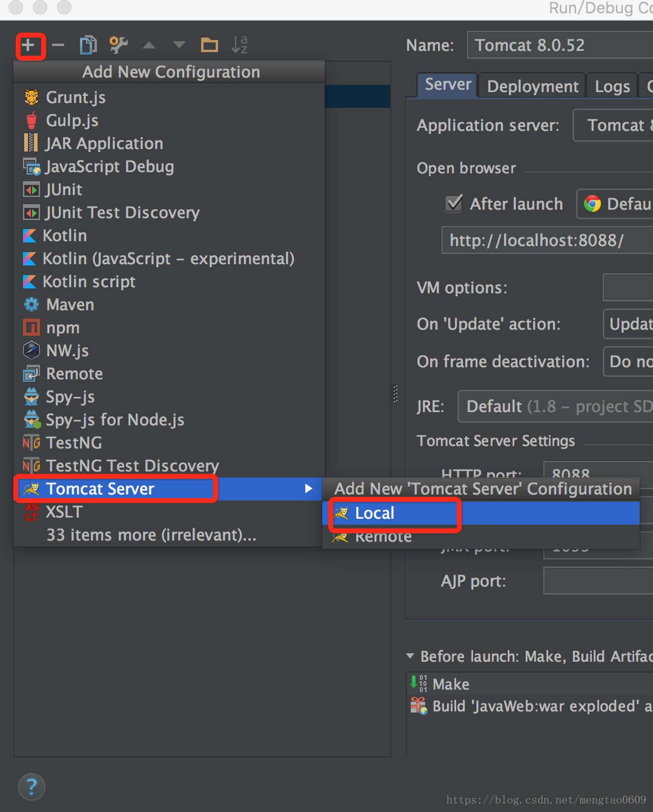Click the Spy-js for Node.js icon
Image resolution: width=653 pixels, height=812 pixels.
pyautogui.click(x=32, y=419)
